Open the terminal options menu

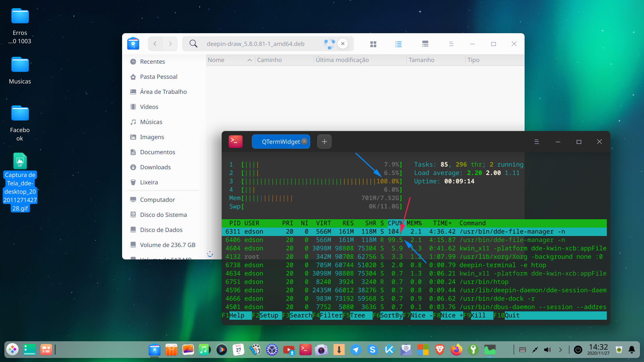click(537, 141)
